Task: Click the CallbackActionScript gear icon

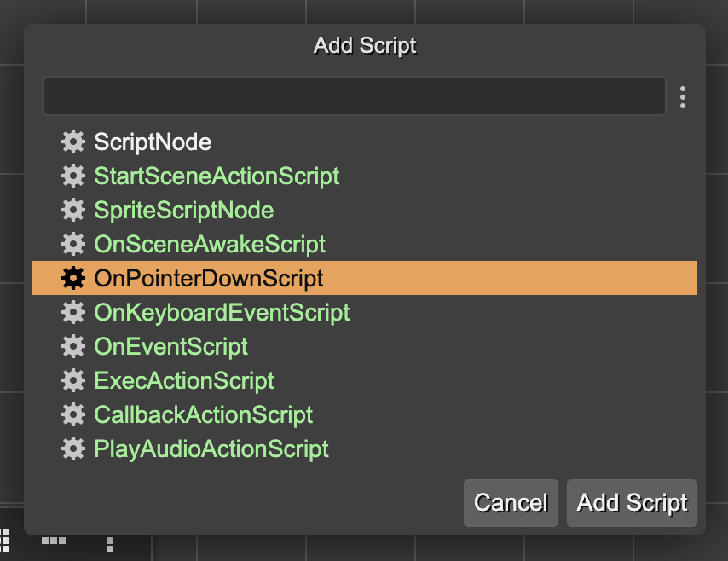Action: point(73,414)
